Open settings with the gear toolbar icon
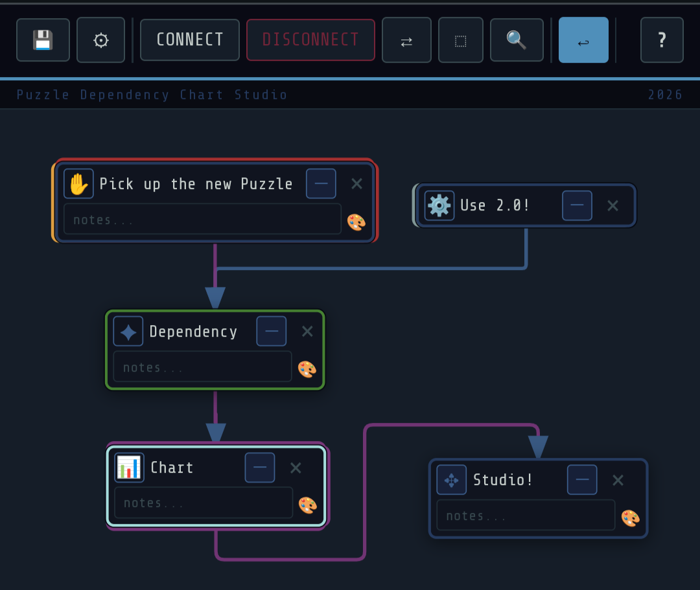The width and height of the screenshot is (700, 590). [101, 40]
